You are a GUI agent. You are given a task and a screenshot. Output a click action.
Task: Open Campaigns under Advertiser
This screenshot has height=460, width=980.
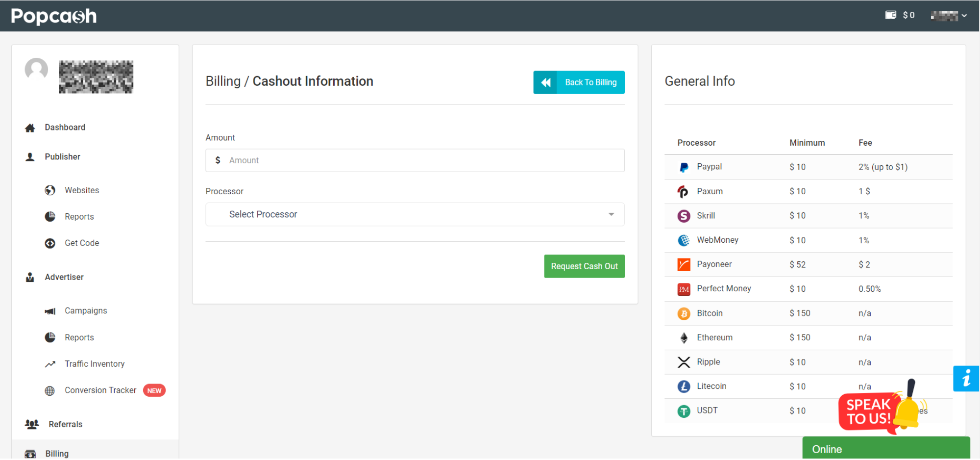[86, 311]
